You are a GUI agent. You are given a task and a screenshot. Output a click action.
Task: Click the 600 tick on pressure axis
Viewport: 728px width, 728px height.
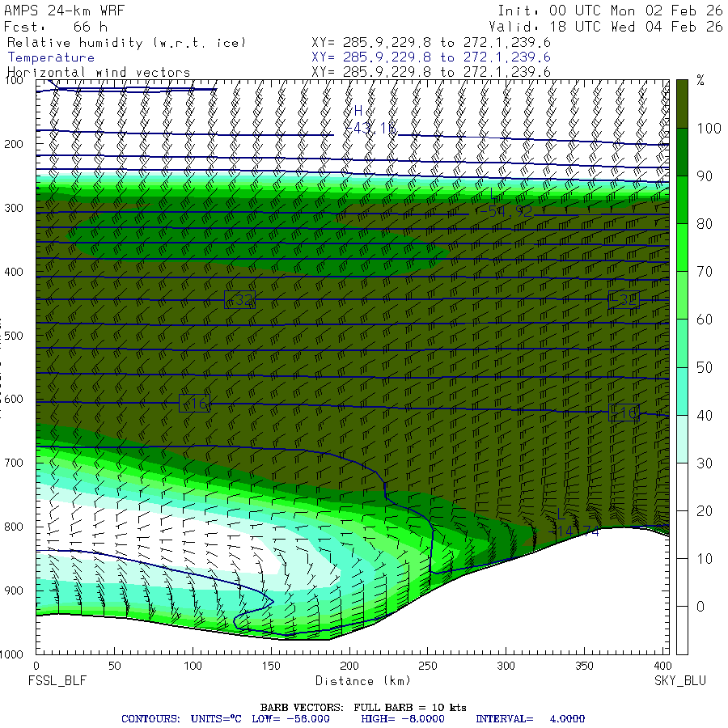point(14,400)
